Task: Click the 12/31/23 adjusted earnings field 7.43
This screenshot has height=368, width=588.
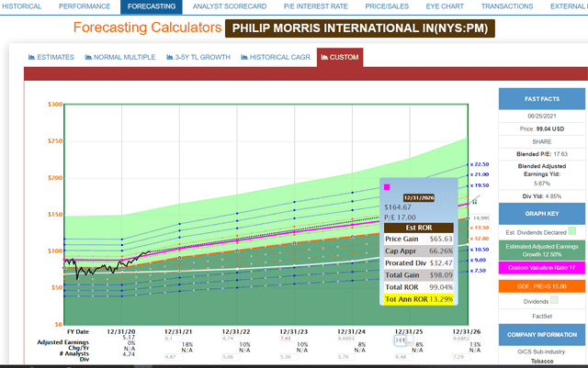Action: [288, 339]
